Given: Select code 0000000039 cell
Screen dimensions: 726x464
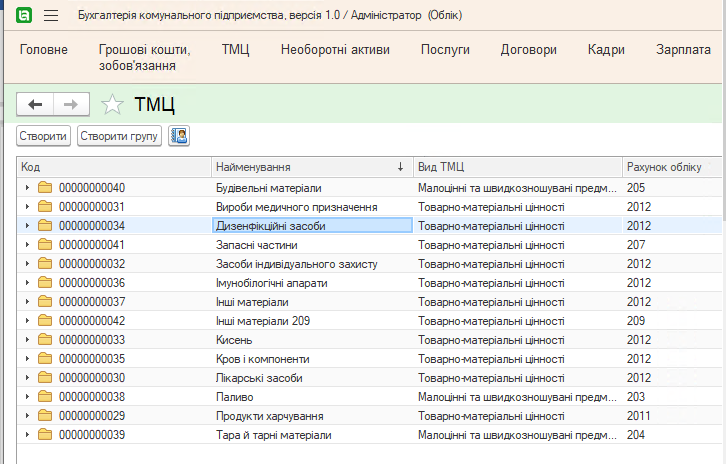Looking at the screenshot, I should tap(92, 435).
